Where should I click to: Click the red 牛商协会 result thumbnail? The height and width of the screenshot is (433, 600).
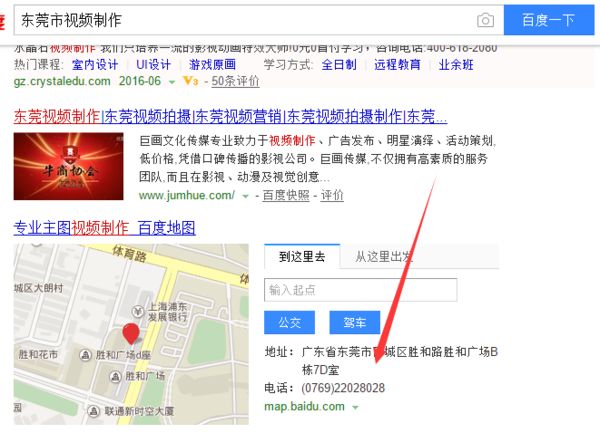[68, 166]
